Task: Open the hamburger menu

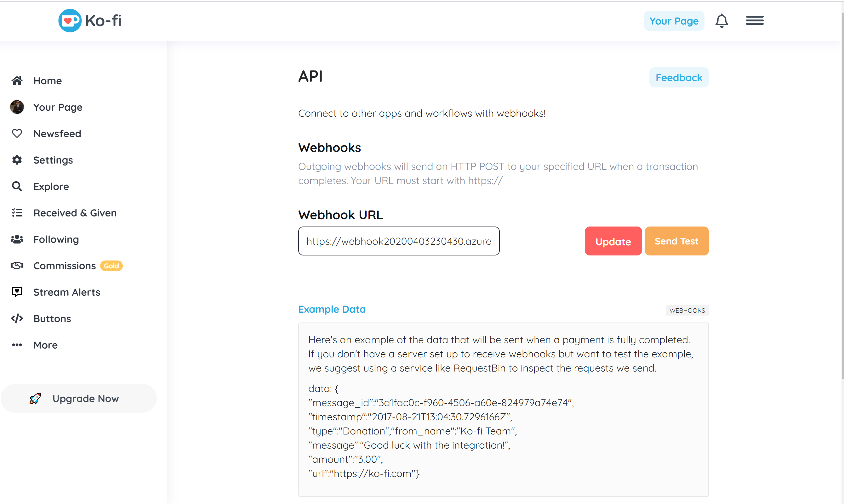Action: click(755, 20)
